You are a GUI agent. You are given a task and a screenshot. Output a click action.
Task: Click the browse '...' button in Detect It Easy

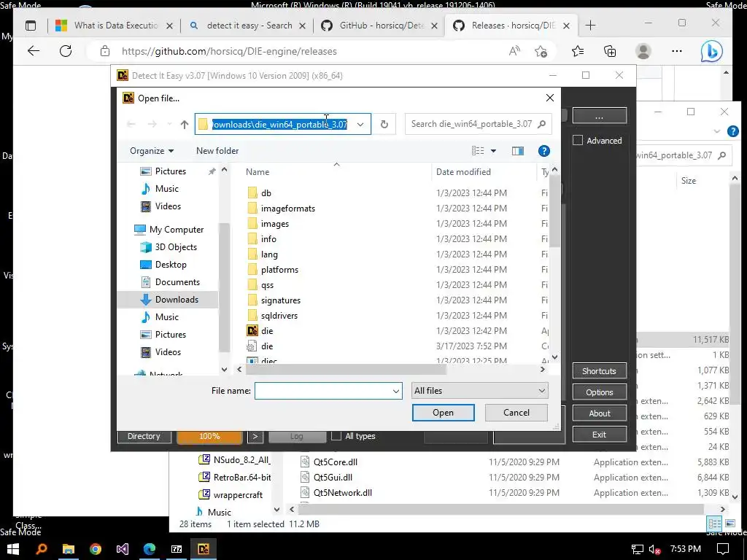tap(600, 116)
